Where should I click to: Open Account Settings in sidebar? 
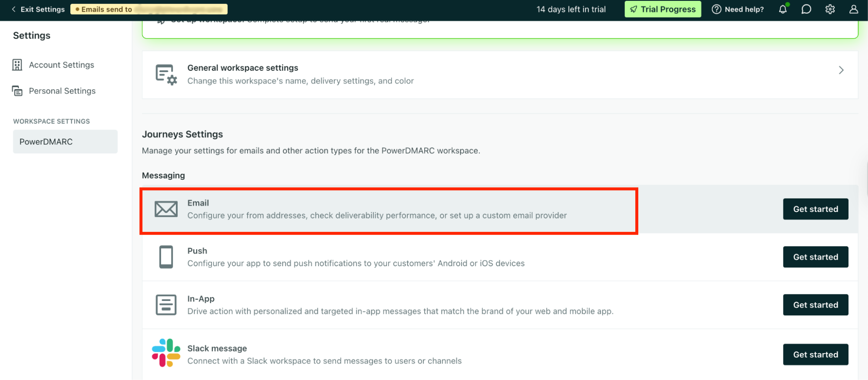pos(61,65)
